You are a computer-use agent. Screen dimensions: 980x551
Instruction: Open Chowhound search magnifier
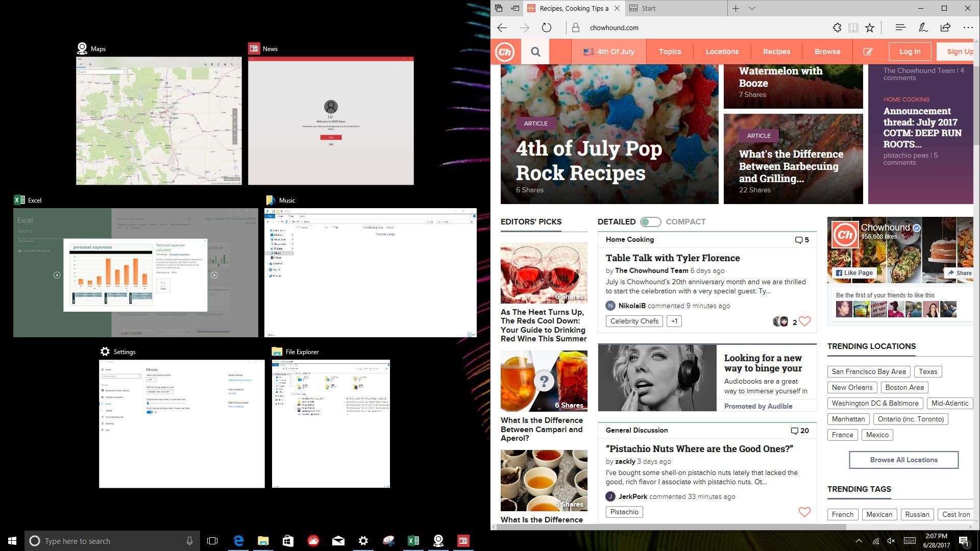[535, 52]
